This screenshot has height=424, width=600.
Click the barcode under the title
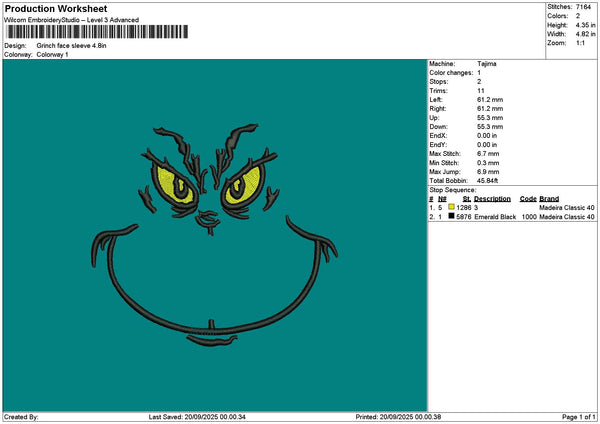click(x=98, y=32)
